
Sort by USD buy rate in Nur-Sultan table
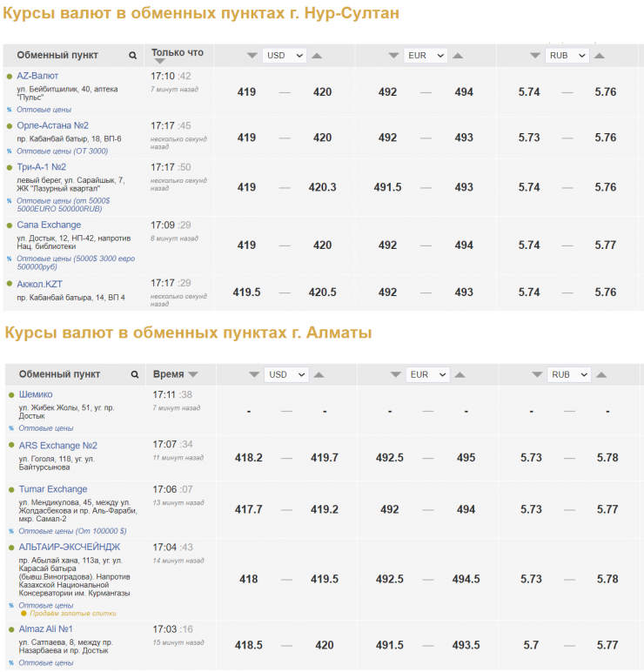252,56
